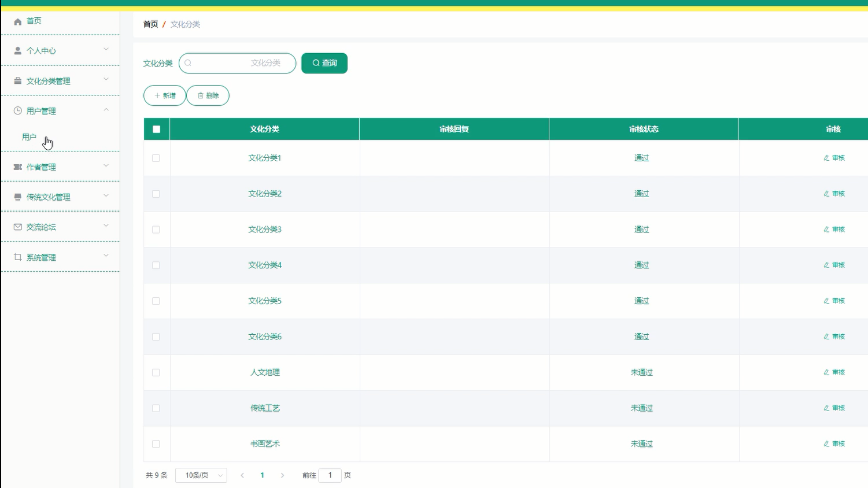This screenshot has width=868, height=488.
Task: Click the 文化分类 column header
Action: pos(265,129)
